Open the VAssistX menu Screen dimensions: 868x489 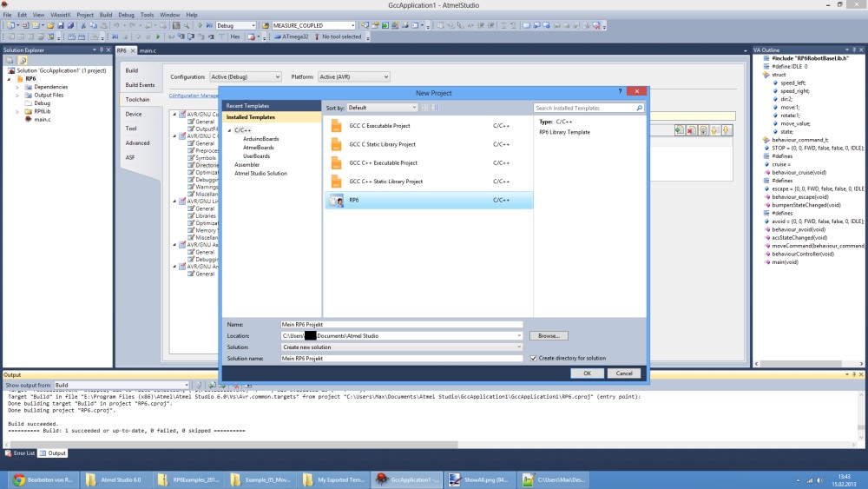[62, 15]
